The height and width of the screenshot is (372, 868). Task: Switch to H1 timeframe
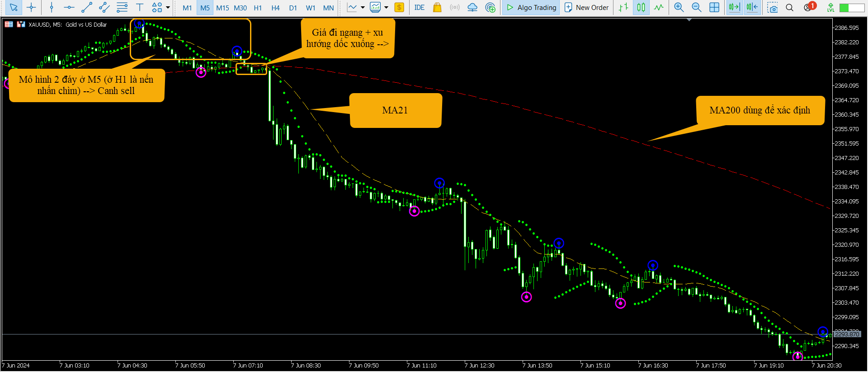click(258, 8)
